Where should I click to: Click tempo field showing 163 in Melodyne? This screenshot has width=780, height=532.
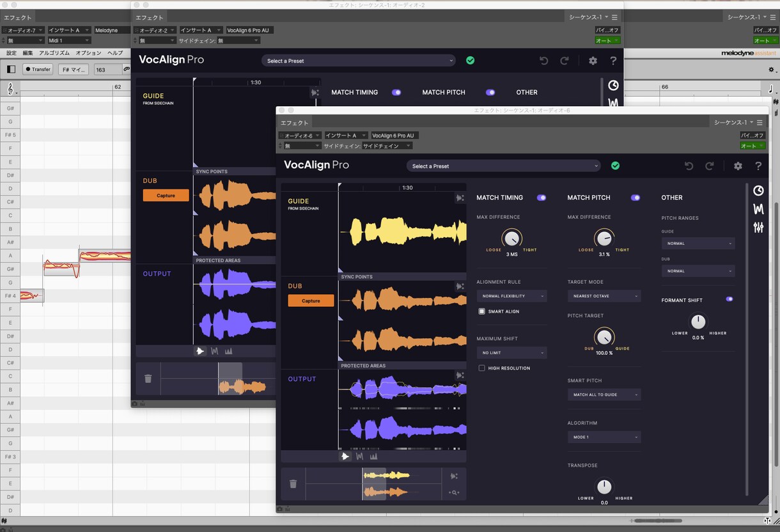click(x=108, y=69)
